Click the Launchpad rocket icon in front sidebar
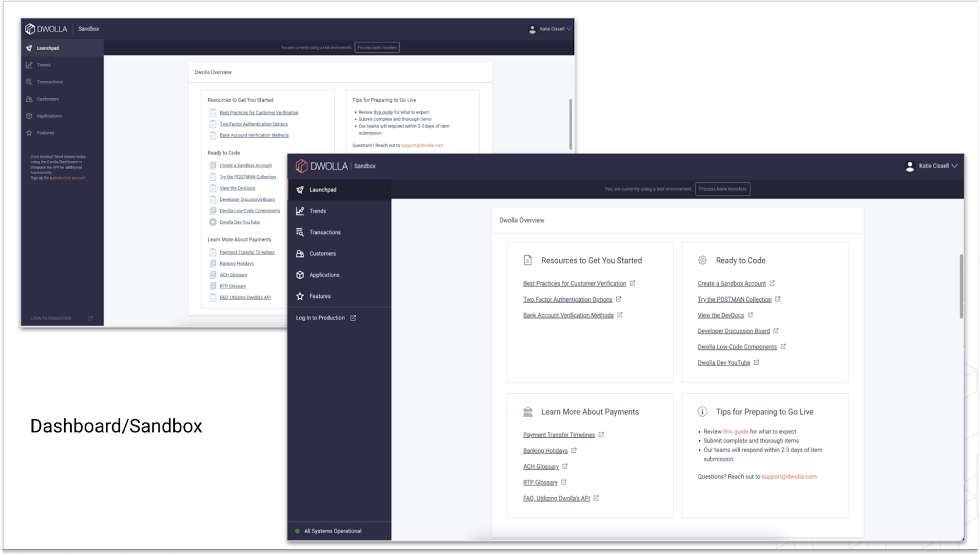The image size is (980, 555). pyautogui.click(x=300, y=190)
